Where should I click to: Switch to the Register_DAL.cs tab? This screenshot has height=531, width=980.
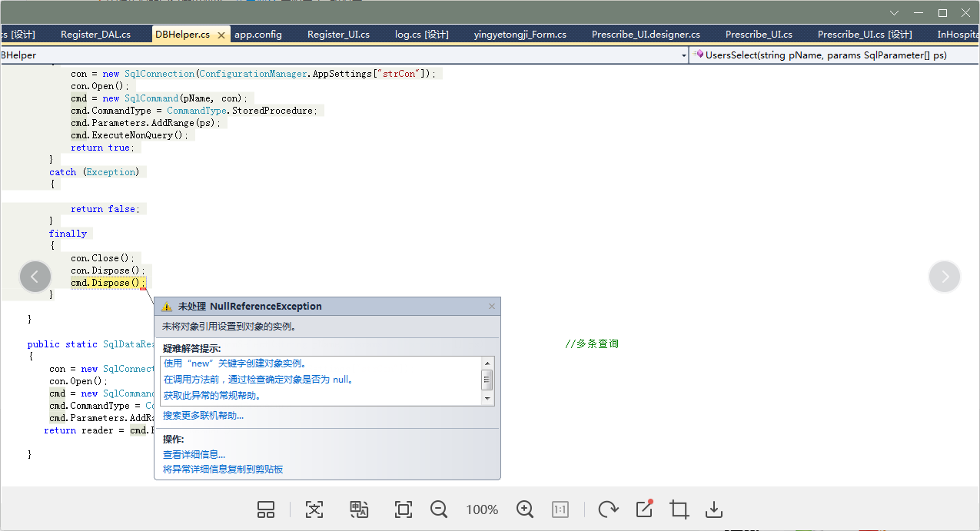95,35
